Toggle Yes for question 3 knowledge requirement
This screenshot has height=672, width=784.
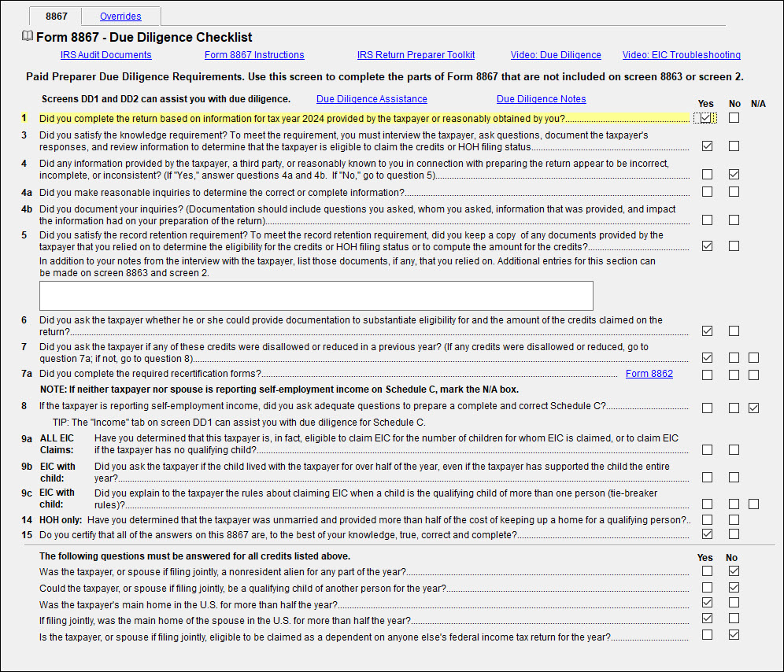pos(707,146)
